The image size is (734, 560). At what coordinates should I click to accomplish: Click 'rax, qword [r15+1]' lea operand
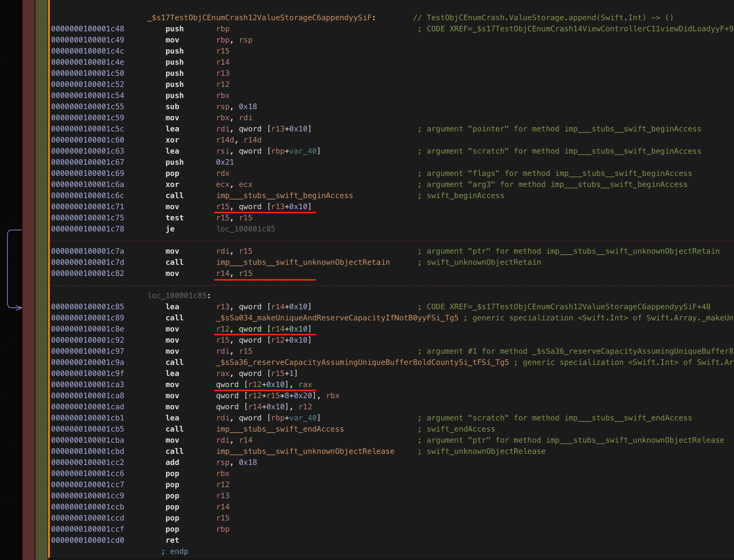pyautogui.click(x=257, y=373)
